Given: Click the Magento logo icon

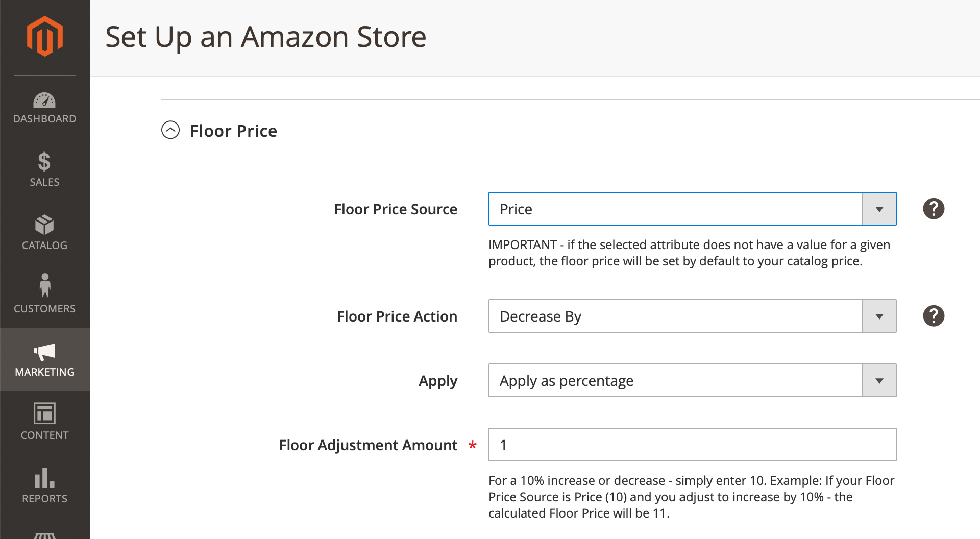Looking at the screenshot, I should pyautogui.click(x=45, y=36).
